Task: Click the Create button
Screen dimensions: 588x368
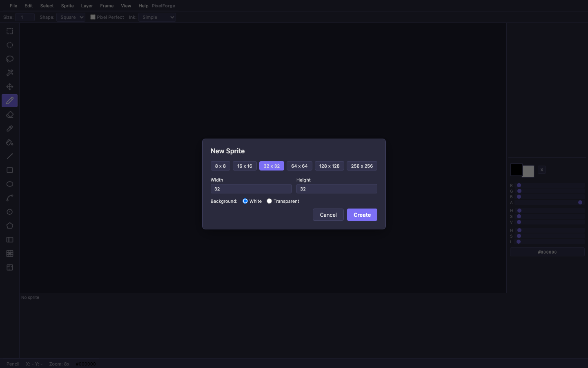Action: [362, 215]
